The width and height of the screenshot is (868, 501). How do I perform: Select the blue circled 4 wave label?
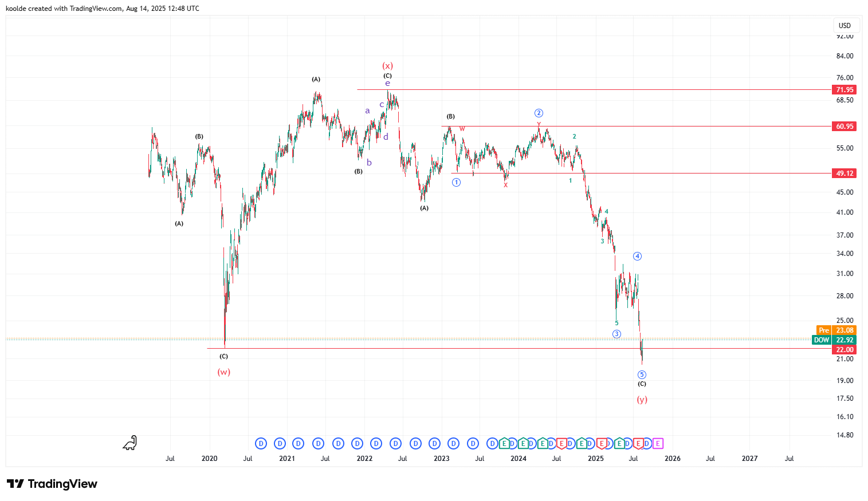point(637,256)
